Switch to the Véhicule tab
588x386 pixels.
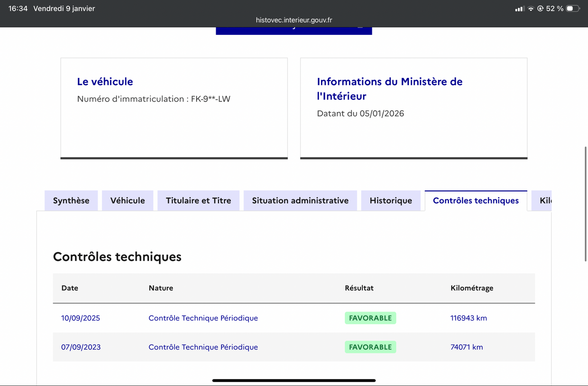[127, 200]
